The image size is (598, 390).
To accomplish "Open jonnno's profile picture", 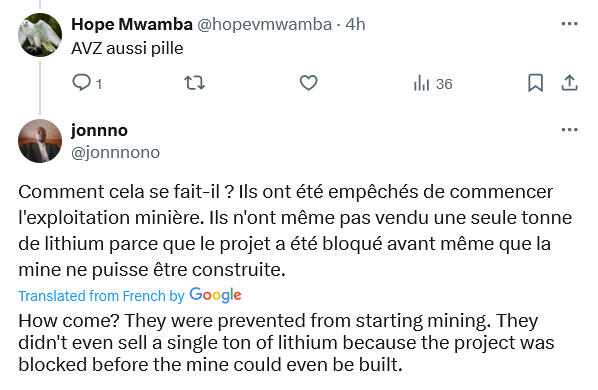I will pos(40,141).
